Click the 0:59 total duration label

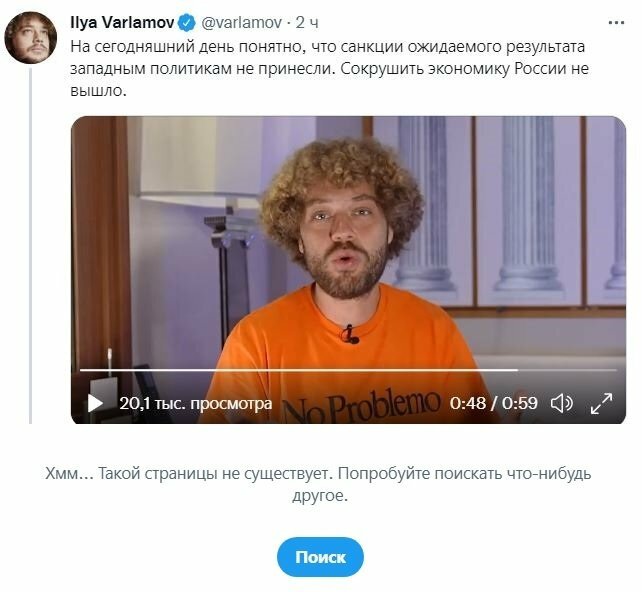[520, 403]
